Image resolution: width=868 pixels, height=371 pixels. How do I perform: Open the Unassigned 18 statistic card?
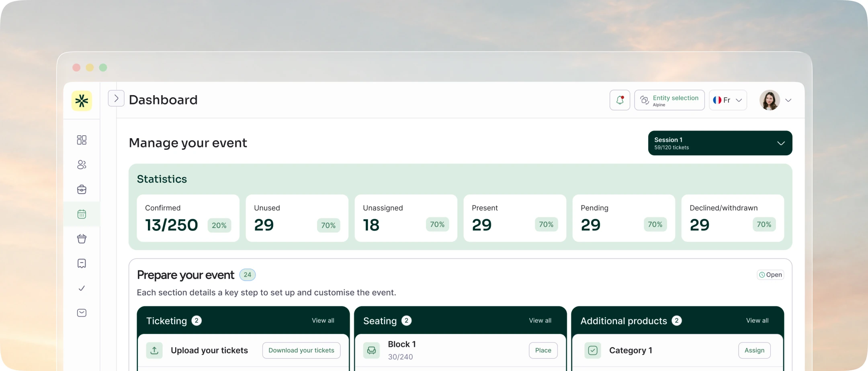click(x=406, y=218)
